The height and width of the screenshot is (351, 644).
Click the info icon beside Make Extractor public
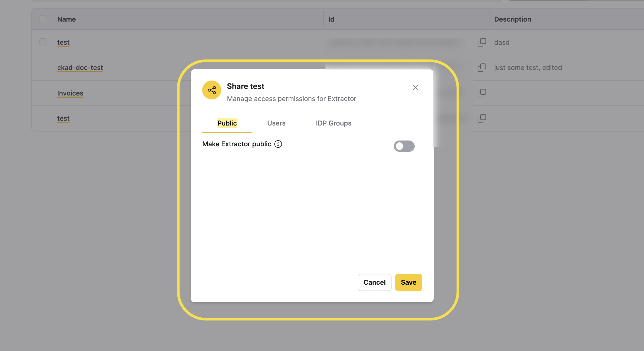(278, 144)
